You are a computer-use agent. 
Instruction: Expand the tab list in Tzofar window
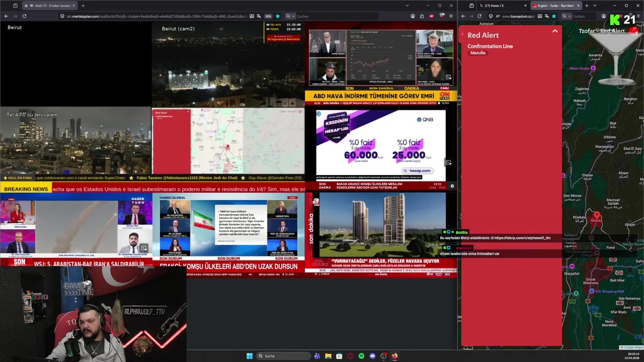pos(595,6)
